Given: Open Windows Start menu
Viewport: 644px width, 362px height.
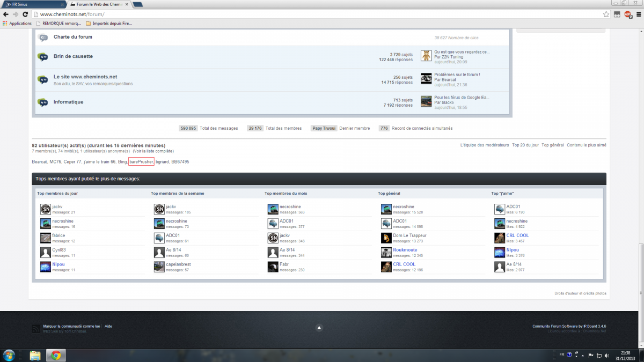Looking at the screenshot, I should click(9, 355).
